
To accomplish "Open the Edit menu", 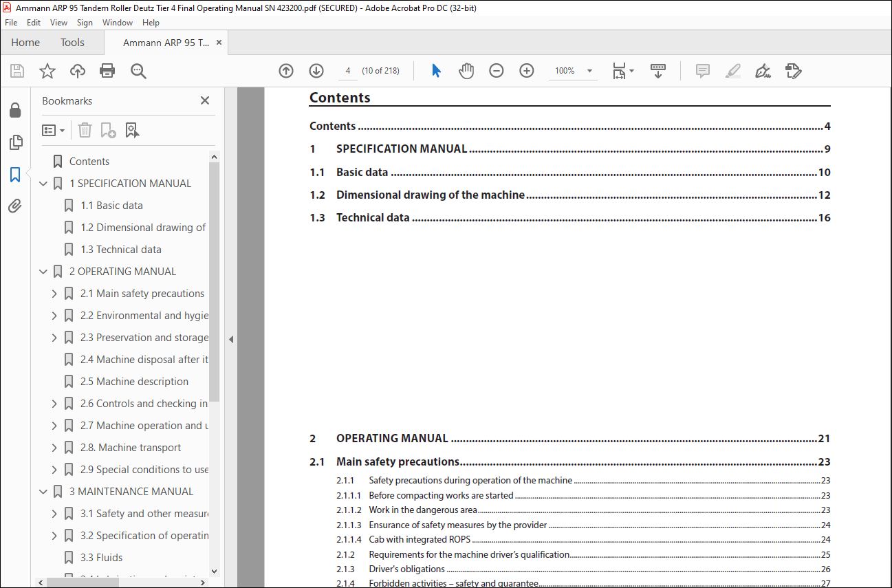I will [34, 23].
